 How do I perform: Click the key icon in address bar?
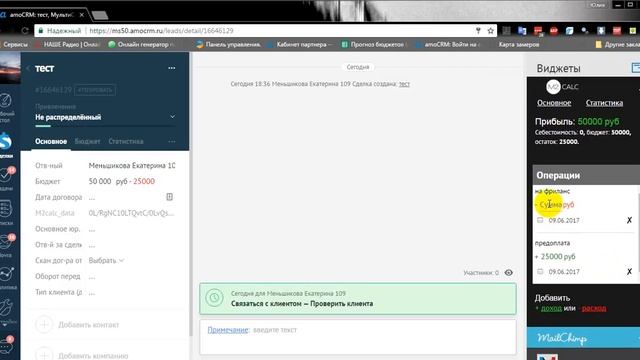(x=478, y=31)
